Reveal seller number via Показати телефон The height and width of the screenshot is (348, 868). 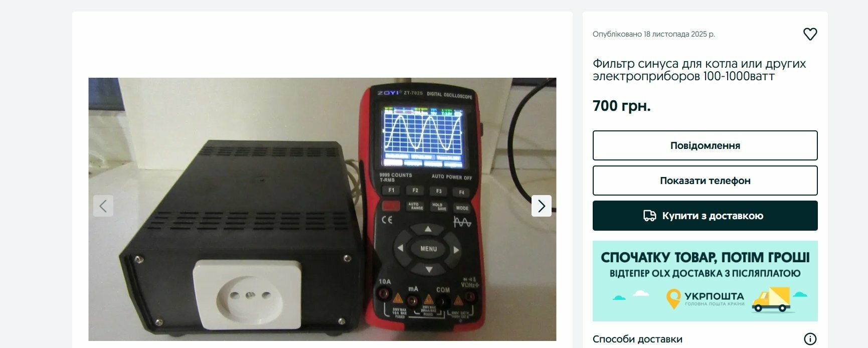click(705, 181)
